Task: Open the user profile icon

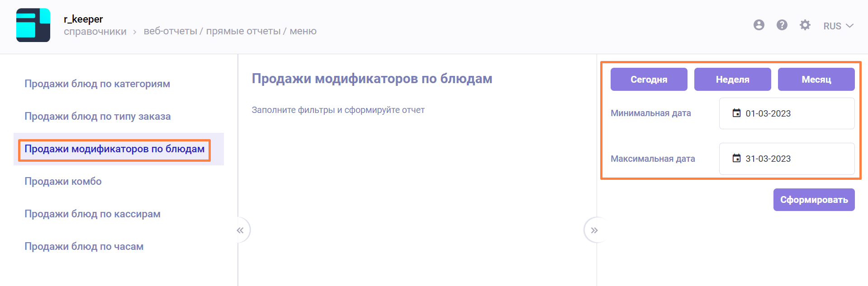Action: pyautogui.click(x=759, y=25)
